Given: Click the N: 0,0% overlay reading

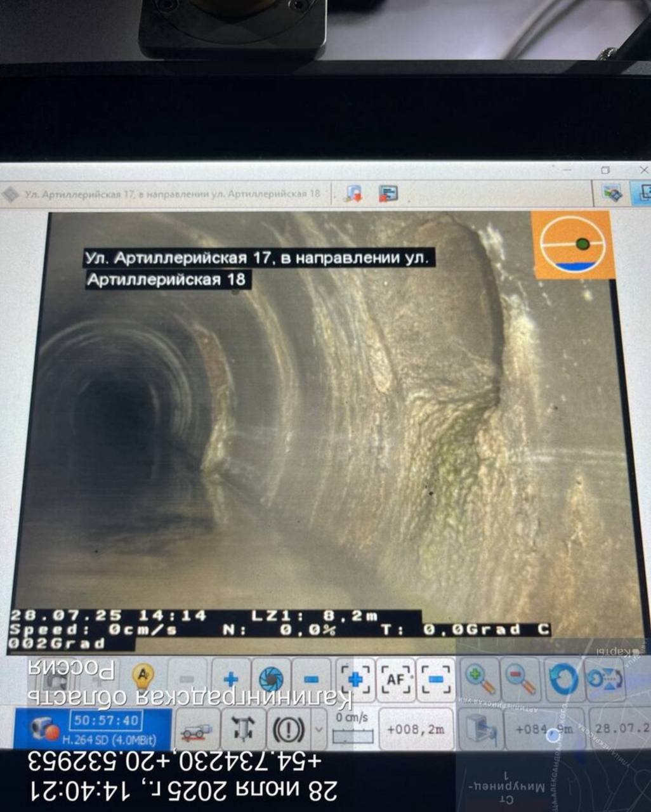Looking at the screenshot, I should click(x=279, y=630).
